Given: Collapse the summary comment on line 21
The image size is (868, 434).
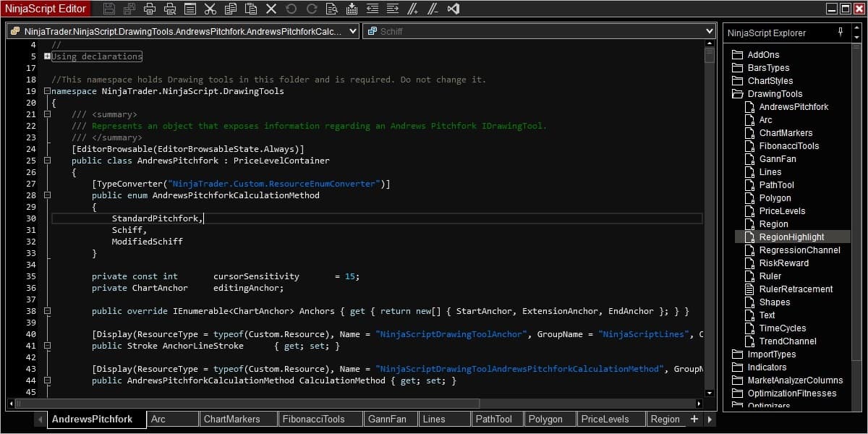Looking at the screenshot, I should point(47,114).
